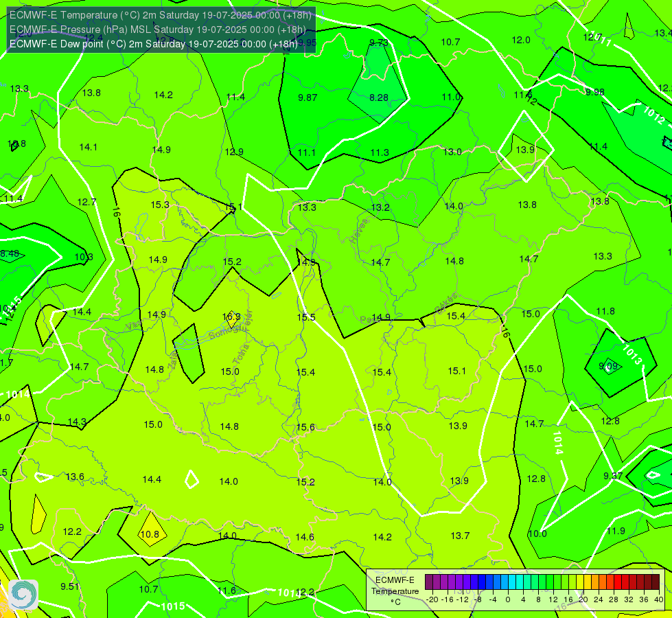The image size is (672, 618).
Task: Click the 8.48 value at left edge
Action: point(10,253)
